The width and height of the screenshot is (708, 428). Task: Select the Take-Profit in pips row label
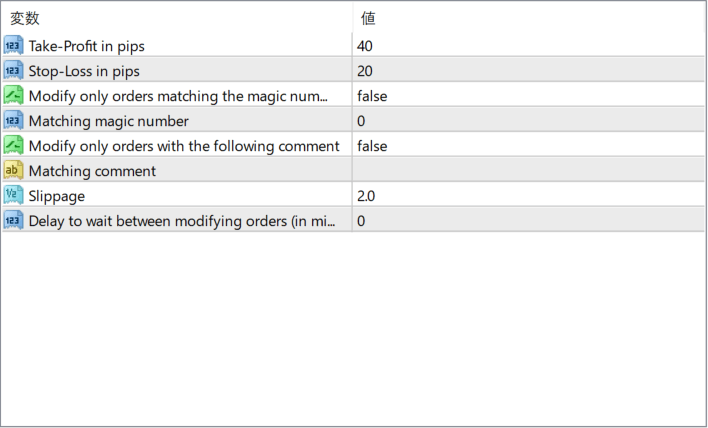87,46
